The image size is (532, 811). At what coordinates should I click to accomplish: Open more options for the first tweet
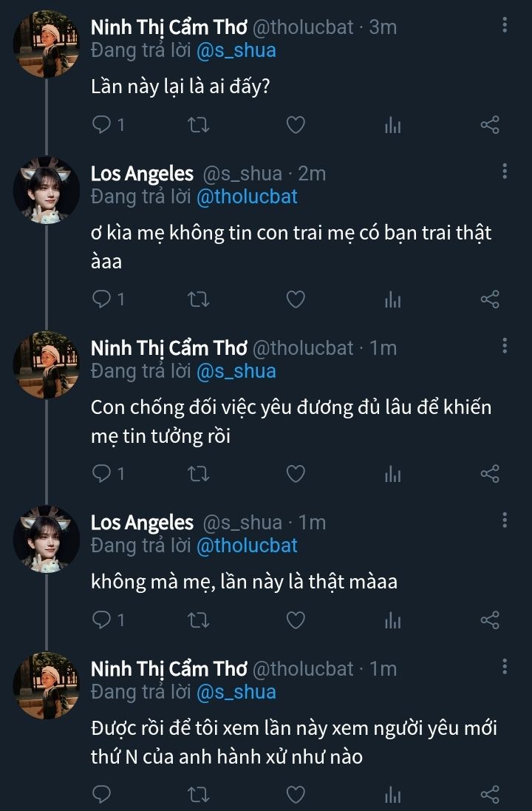tap(505, 26)
